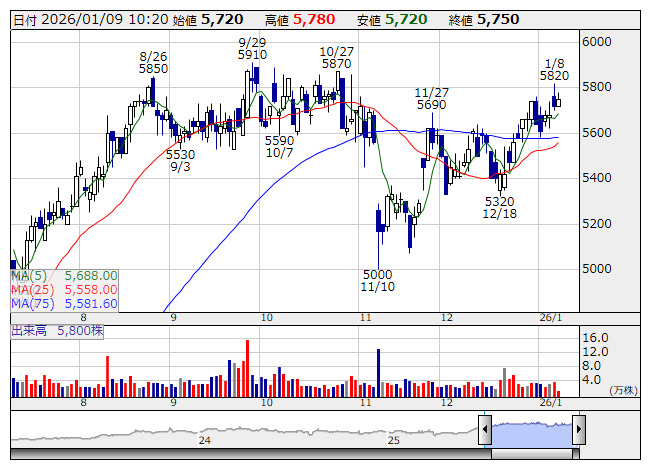Screen dimensions: 653x470
Task: Click the year 24 marker in the navigator
Action: click(x=204, y=440)
